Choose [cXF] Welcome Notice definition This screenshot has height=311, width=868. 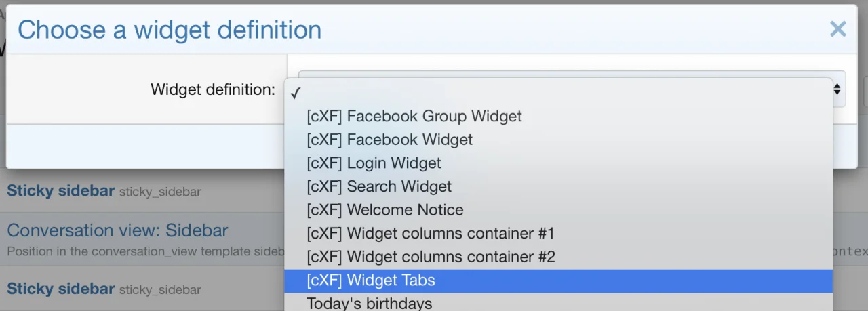coord(384,210)
